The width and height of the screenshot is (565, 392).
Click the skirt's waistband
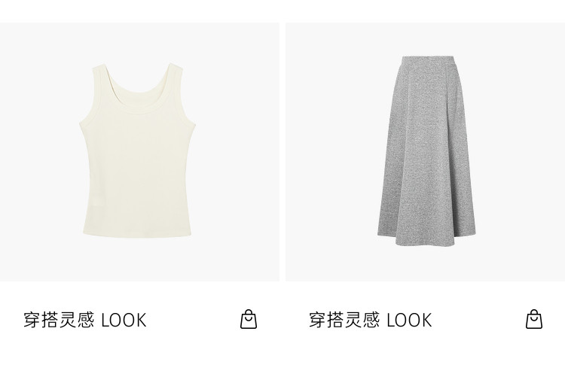(427, 59)
